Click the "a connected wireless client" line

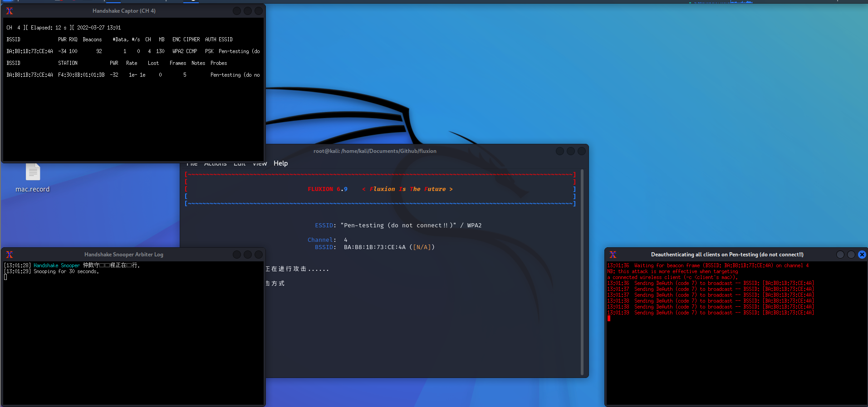[672, 277]
